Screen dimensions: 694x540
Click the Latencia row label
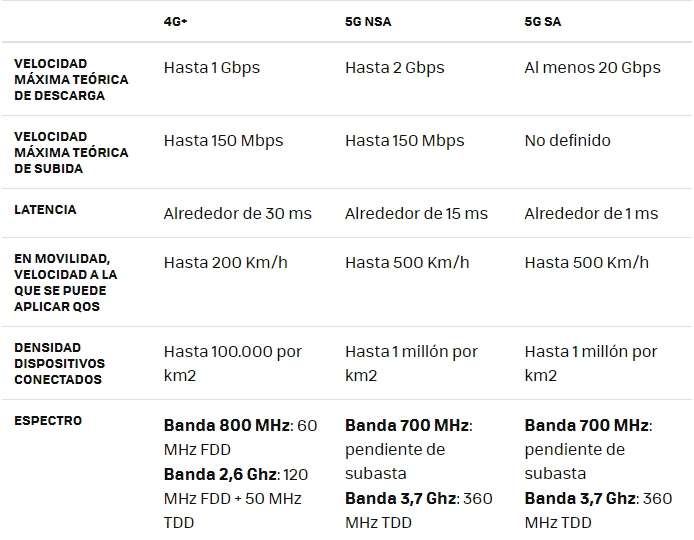(x=45, y=210)
